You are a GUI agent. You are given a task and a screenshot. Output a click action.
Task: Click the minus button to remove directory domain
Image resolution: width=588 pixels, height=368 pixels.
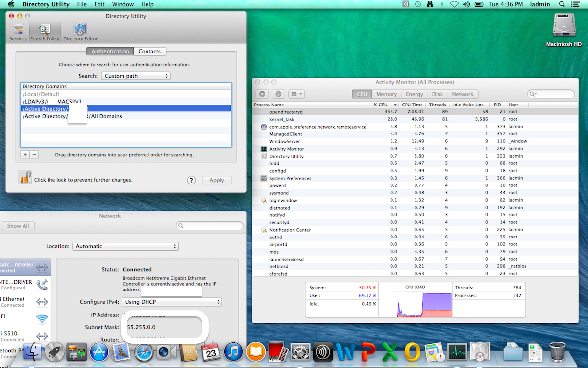click(x=34, y=154)
